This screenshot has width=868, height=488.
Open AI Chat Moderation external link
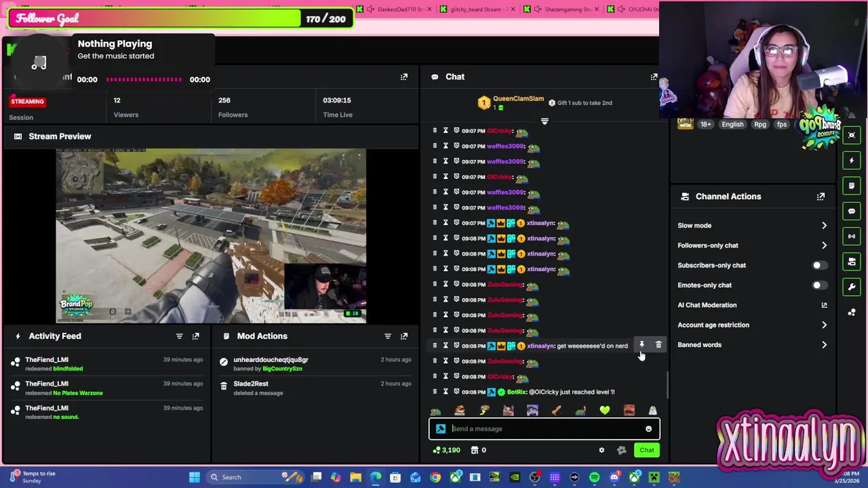click(x=824, y=306)
